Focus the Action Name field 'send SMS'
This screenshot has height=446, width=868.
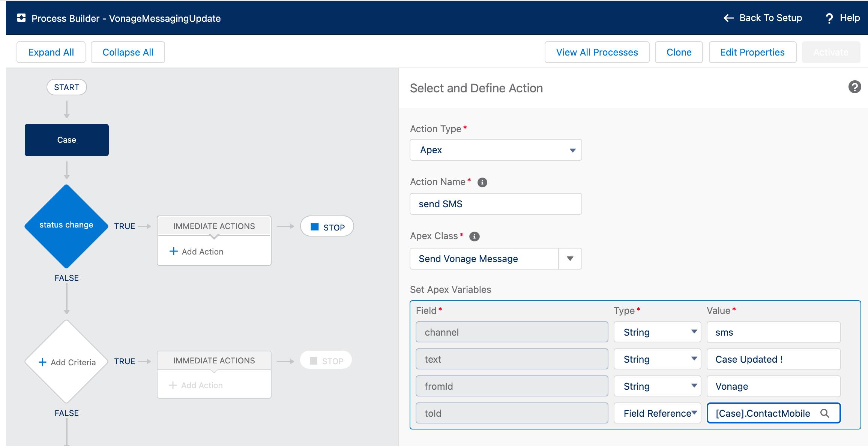click(x=496, y=204)
